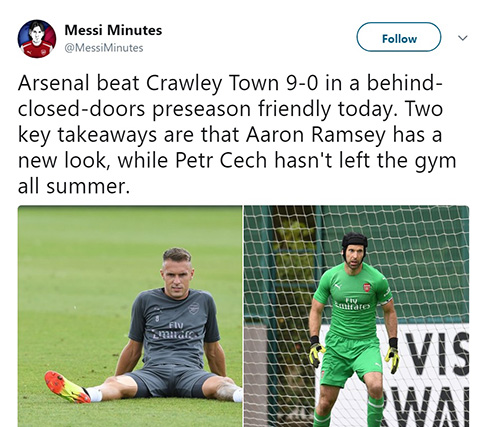This screenshot has width=480, height=427.
Task: Select 'Crawley Town' in the tweet text
Action: tap(212, 83)
